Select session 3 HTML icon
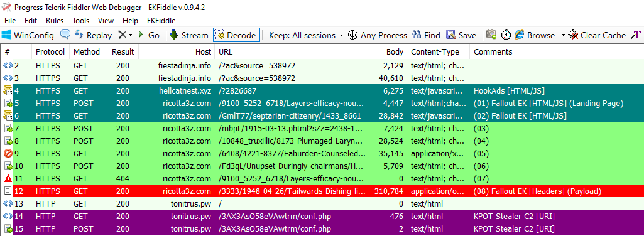Viewport: 644px width, 236px height. [8, 78]
